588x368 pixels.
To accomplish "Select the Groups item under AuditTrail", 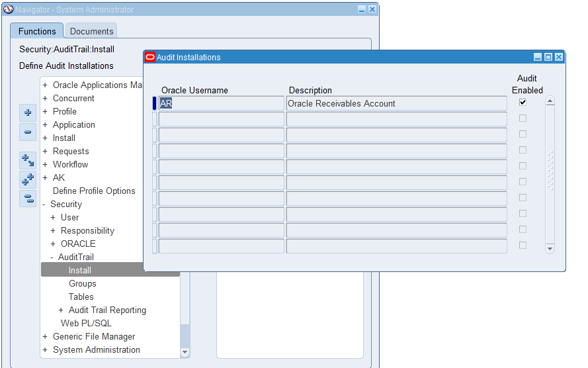I will (83, 283).
